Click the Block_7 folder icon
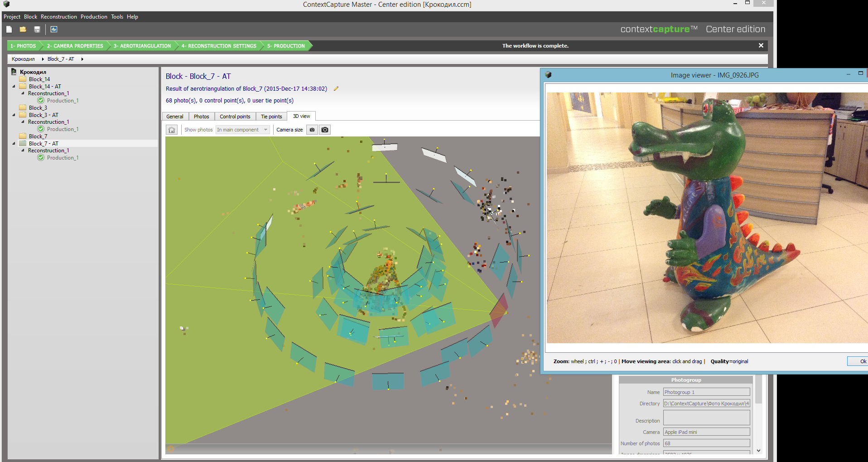Image resolution: width=868 pixels, height=462 pixels. (x=23, y=136)
